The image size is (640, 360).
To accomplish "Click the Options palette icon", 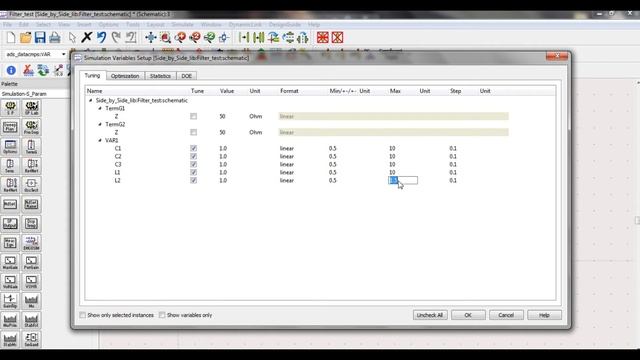I will coord(10,147).
